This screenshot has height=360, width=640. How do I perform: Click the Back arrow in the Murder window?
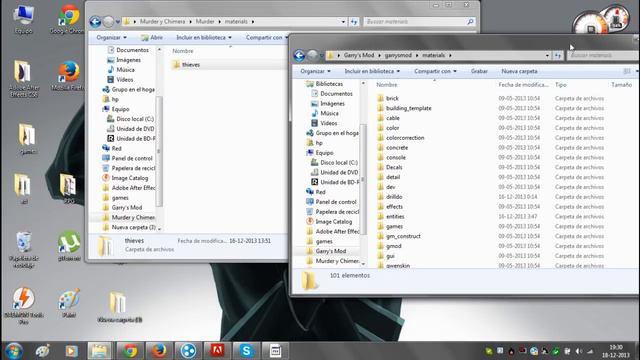tap(95, 22)
